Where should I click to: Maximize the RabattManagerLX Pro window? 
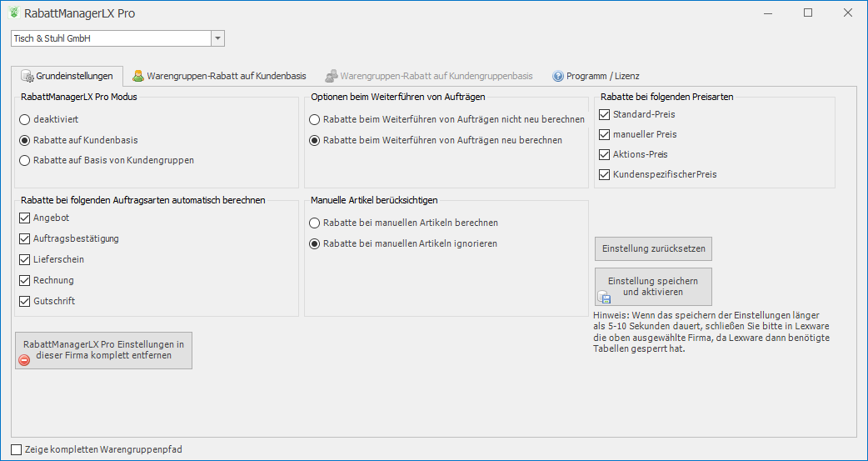(x=808, y=13)
